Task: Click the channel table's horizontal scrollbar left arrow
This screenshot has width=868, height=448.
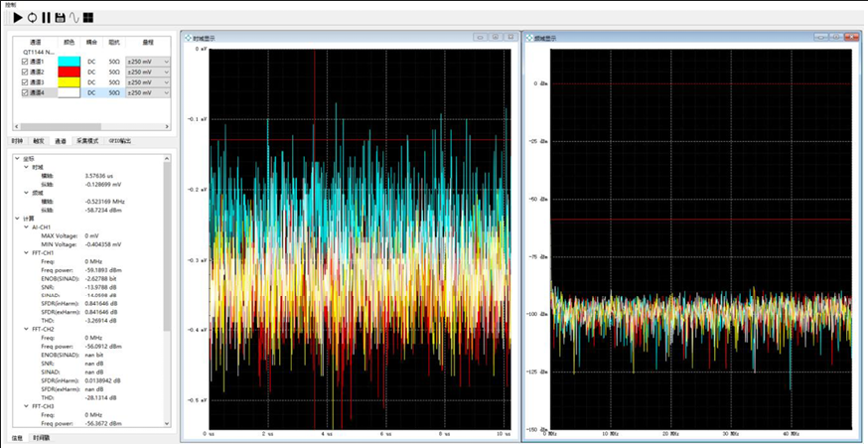Action: (17, 127)
